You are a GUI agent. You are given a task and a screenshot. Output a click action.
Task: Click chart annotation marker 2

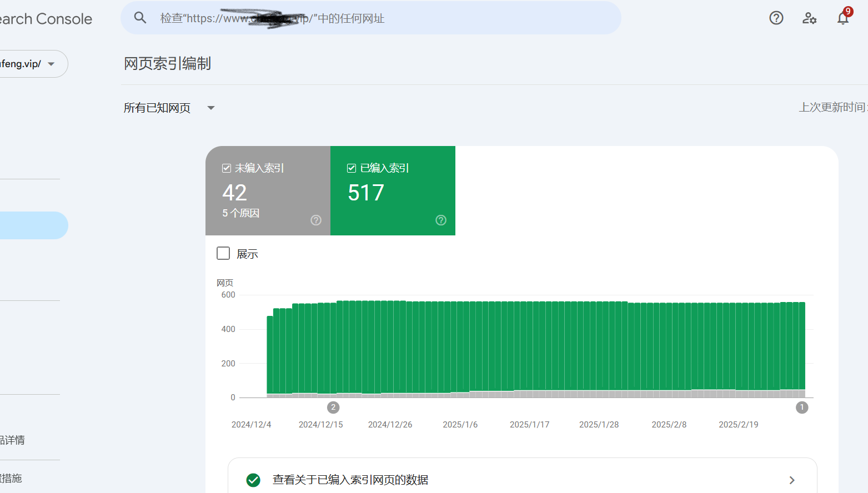point(333,408)
